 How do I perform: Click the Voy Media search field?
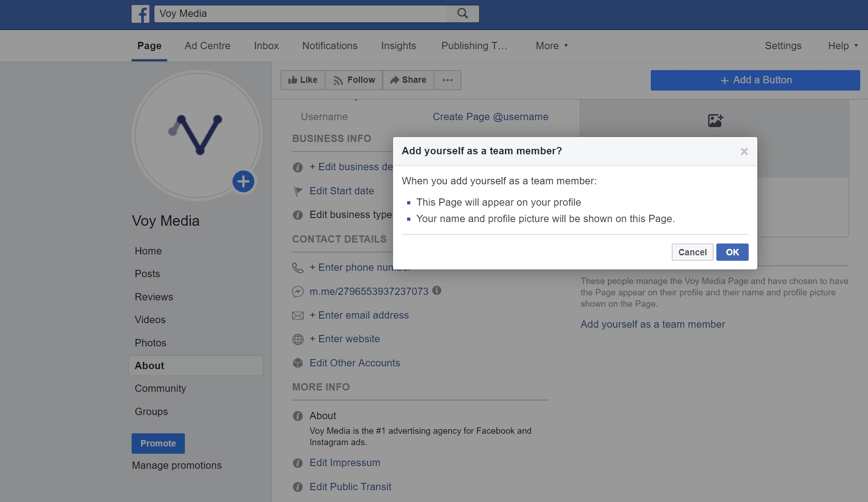point(301,14)
